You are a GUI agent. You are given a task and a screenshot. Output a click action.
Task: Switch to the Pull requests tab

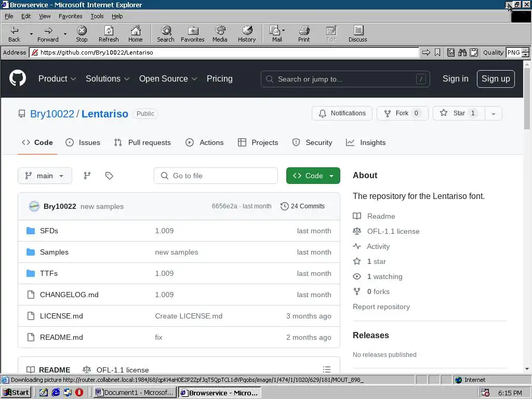pyautogui.click(x=142, y=142)
